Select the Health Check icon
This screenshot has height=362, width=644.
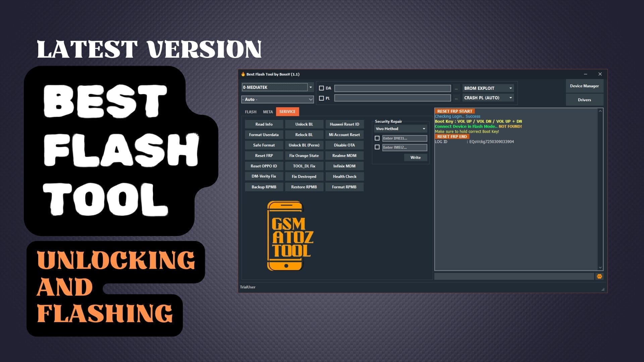pos(344,176)
